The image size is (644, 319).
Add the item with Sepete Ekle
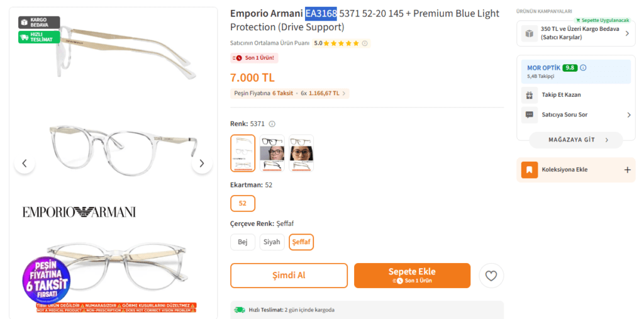click(x=412, y=276)
